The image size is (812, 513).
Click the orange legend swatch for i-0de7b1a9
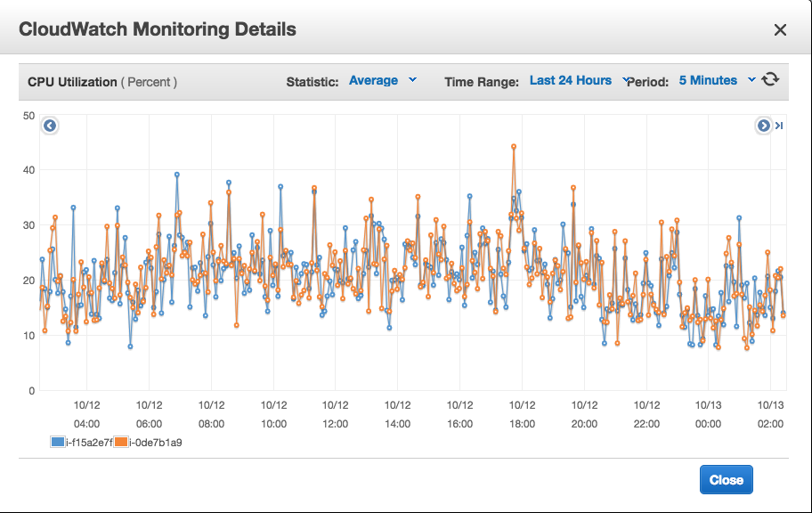[121, 442]
